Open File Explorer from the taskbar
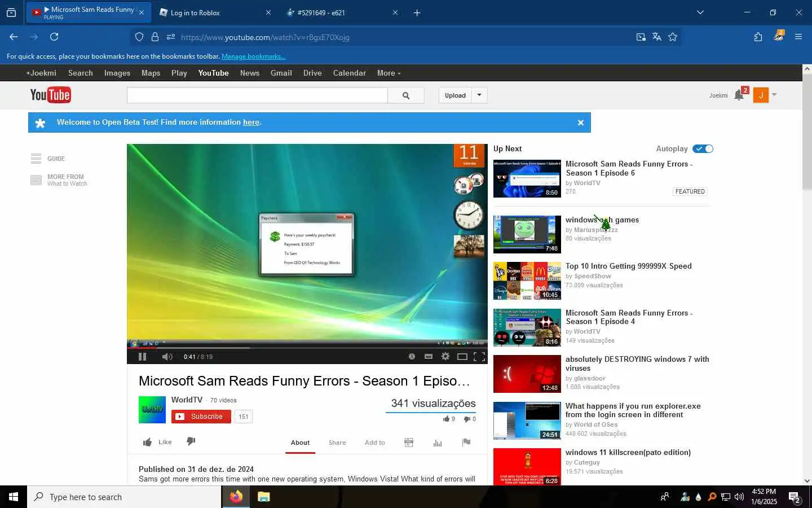Viewport: 812px width, 508px height. click(x=263, y=497)
